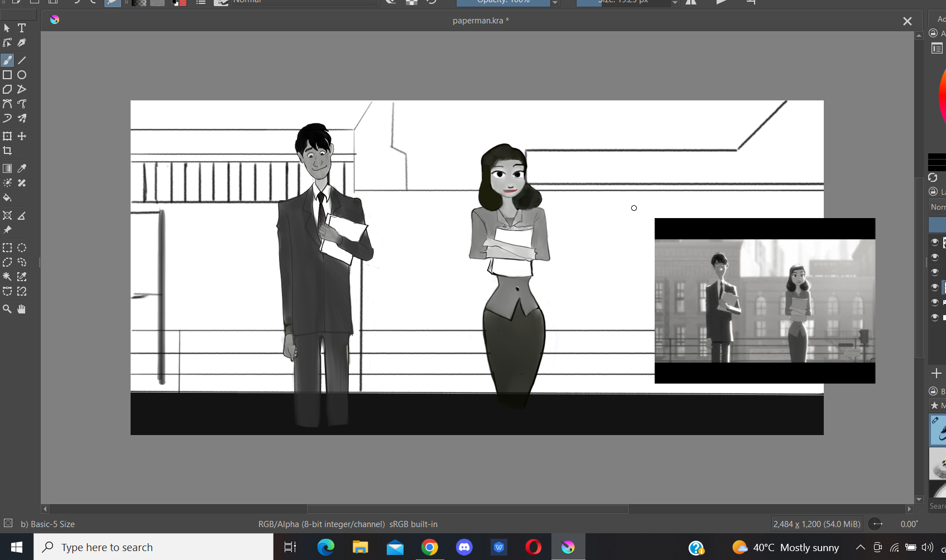Image resolution: width=946 pixels, height=560 pixels.
Task: Close the paperman.kra document
Action: coord(907,21)
